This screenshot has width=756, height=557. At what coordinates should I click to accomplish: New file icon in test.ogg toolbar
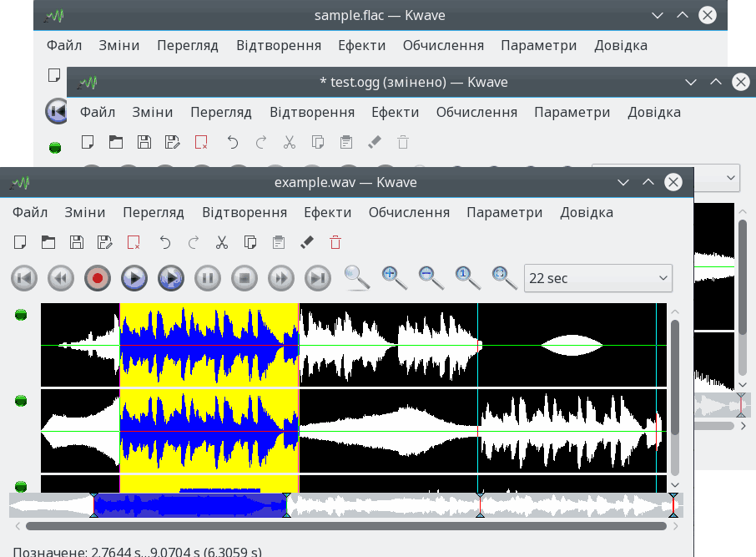pyautogui.click(x=88, y=142)
